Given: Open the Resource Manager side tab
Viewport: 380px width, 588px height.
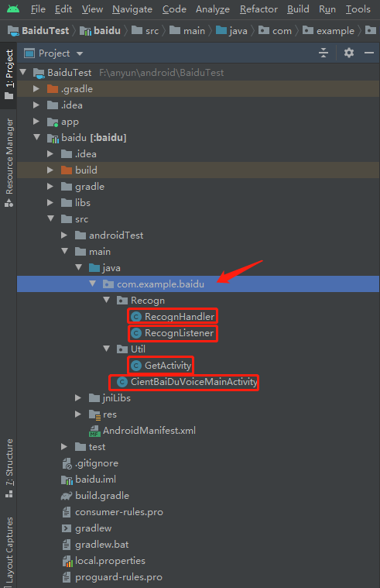Looking at the screenshot, I should [9, 163].
